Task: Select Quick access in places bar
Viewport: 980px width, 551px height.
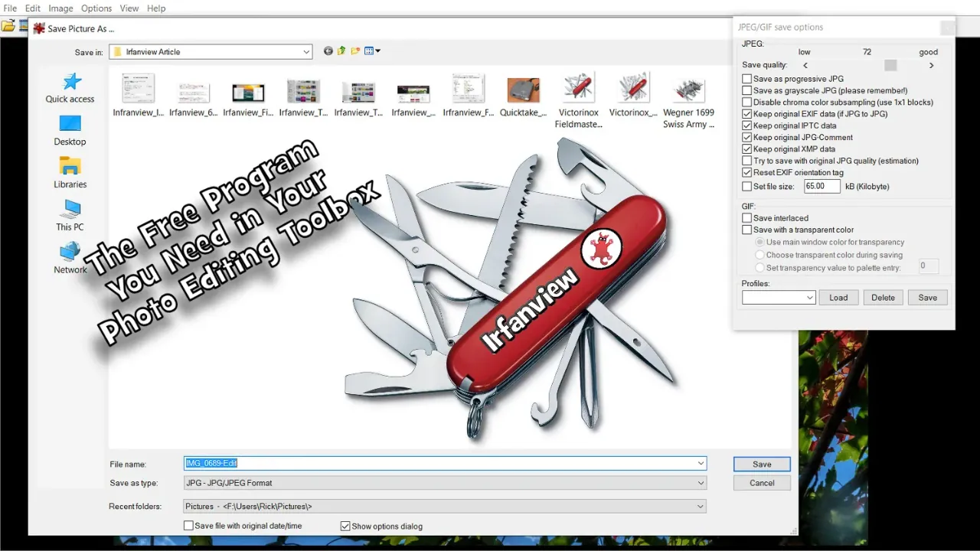Action: [70, 87]
